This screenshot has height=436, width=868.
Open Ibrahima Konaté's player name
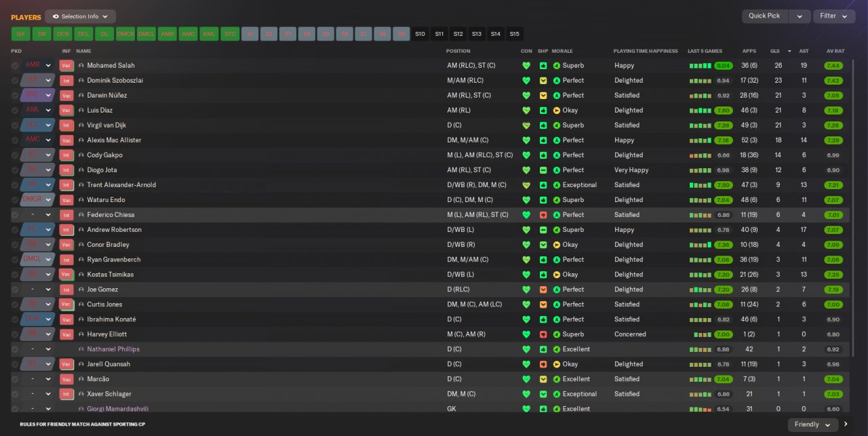click(111, 319)
